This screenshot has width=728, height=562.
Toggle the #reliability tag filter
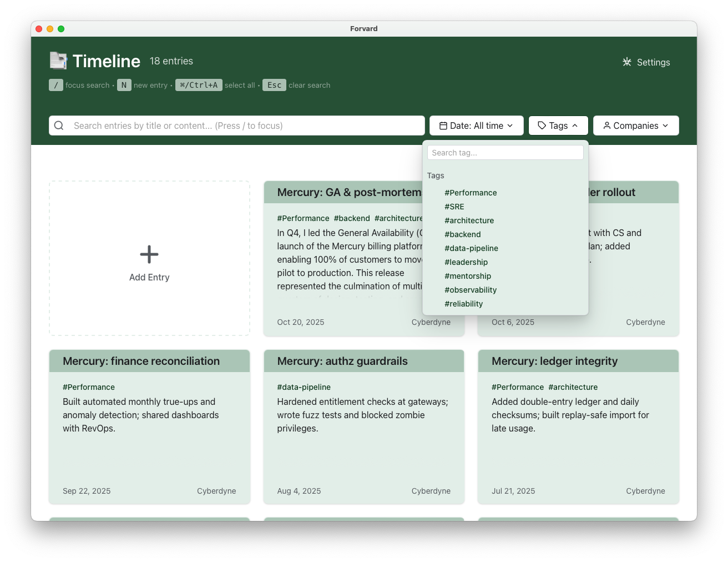[x=464, y=304]
